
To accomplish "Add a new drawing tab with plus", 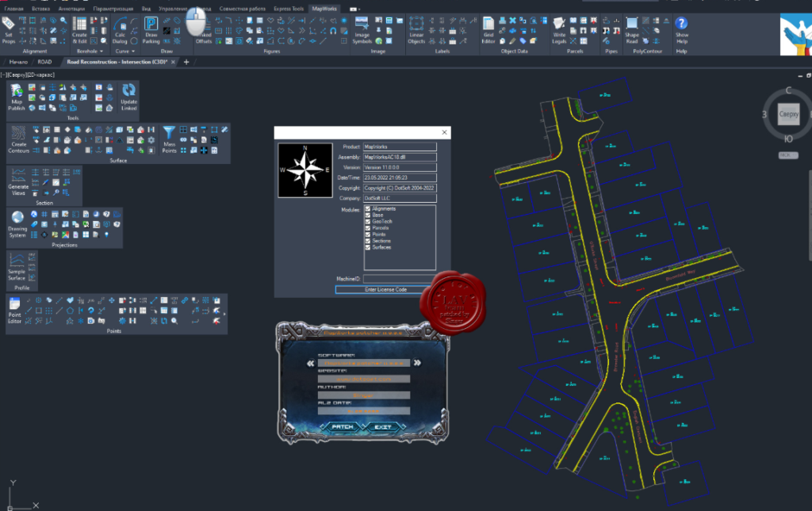I will click(x=186, y=62).
